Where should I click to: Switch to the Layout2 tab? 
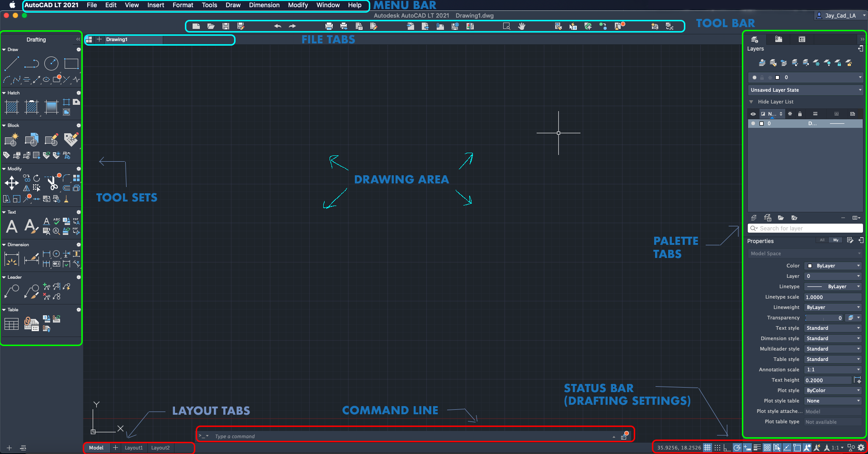point(160,448)
